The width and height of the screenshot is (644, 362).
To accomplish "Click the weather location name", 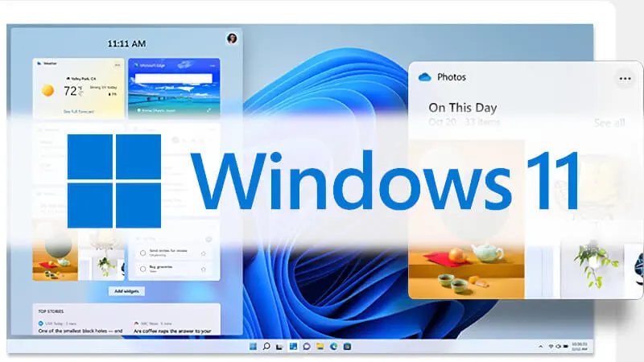I will pyautogui.click(x=84, y=78).
